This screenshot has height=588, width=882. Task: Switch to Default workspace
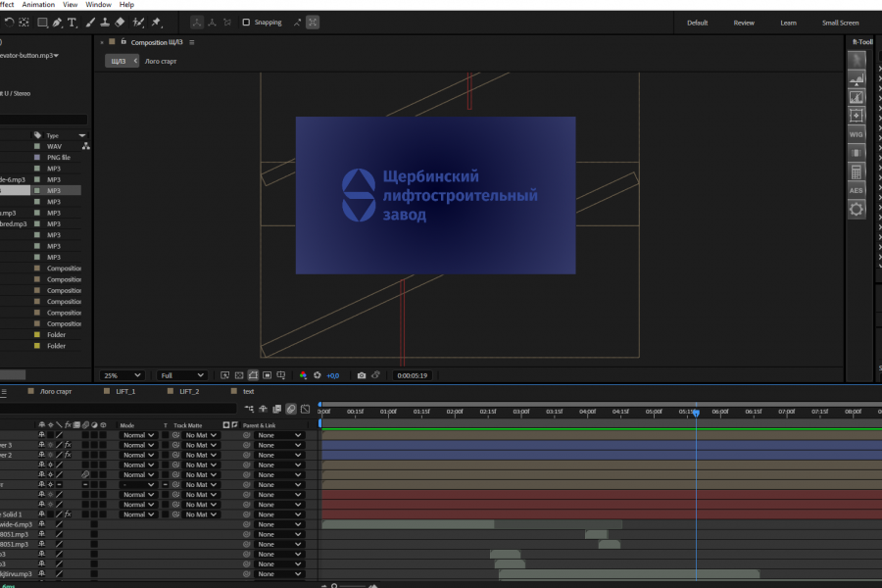(x=698, y=24)
